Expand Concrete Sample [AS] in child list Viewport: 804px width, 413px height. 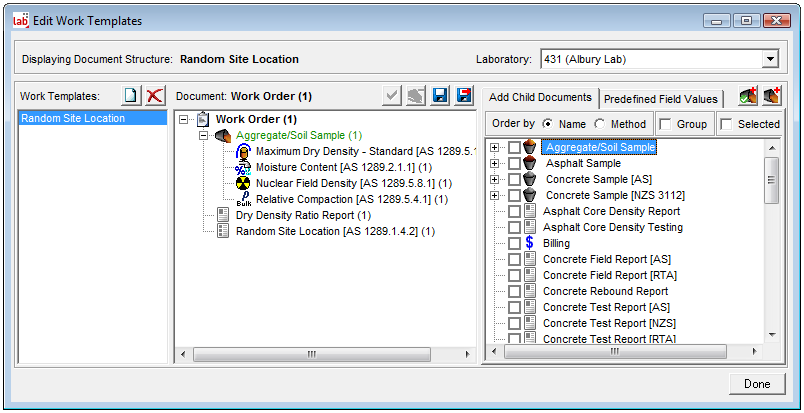point(495,179)
